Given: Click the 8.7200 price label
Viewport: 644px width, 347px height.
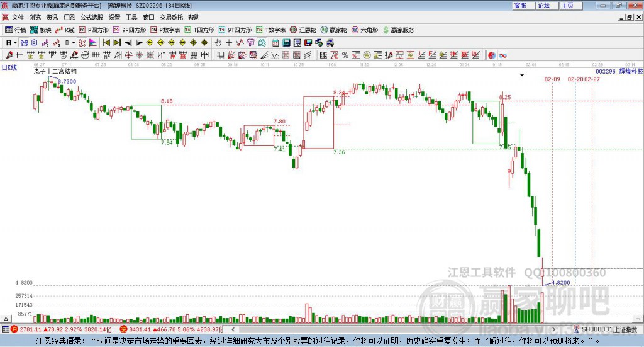Looking at the screenshot, I should (67, 82).
